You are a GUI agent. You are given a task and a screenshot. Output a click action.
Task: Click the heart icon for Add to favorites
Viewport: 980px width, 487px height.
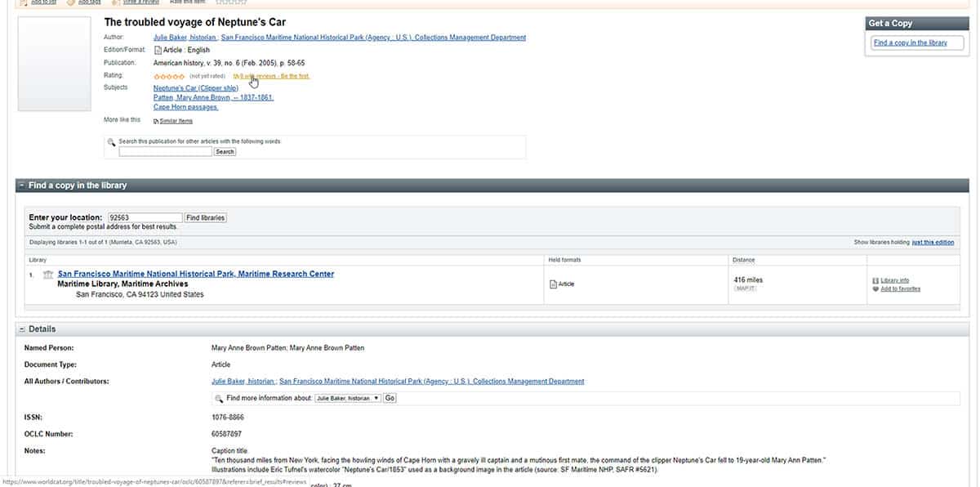tap(875, 288)
